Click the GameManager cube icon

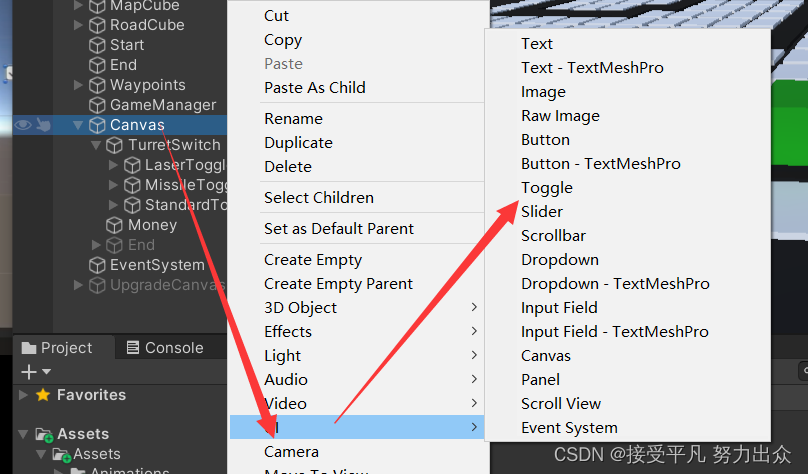click(x=97, y=105)
